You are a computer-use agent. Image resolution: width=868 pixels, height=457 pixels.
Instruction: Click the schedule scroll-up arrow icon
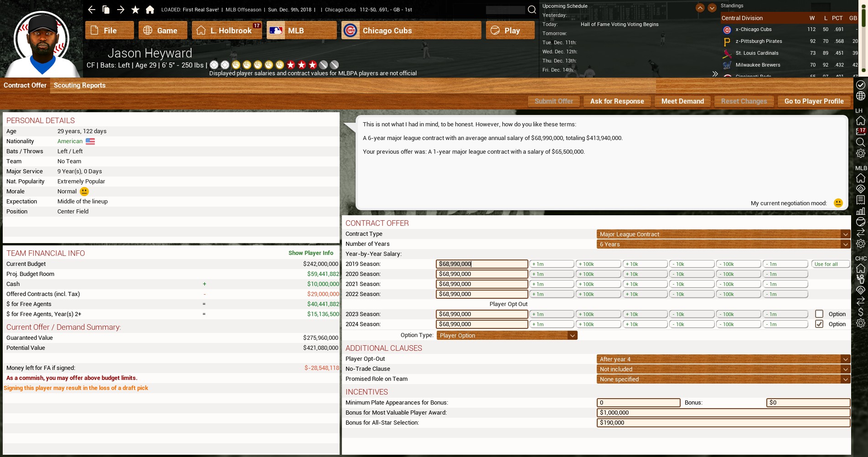tap(700, 8)
